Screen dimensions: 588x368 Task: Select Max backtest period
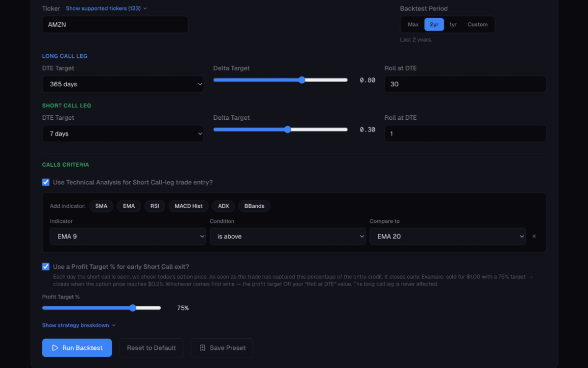click(413, 25)
